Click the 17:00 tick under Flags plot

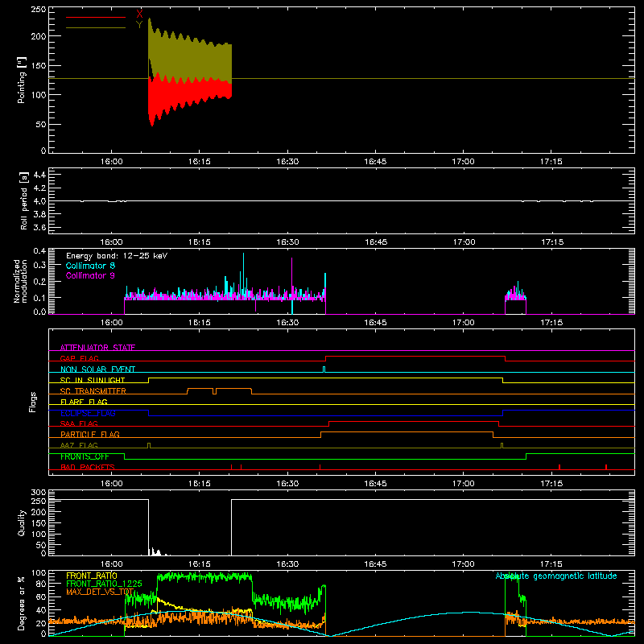click(x=464, y=484)
